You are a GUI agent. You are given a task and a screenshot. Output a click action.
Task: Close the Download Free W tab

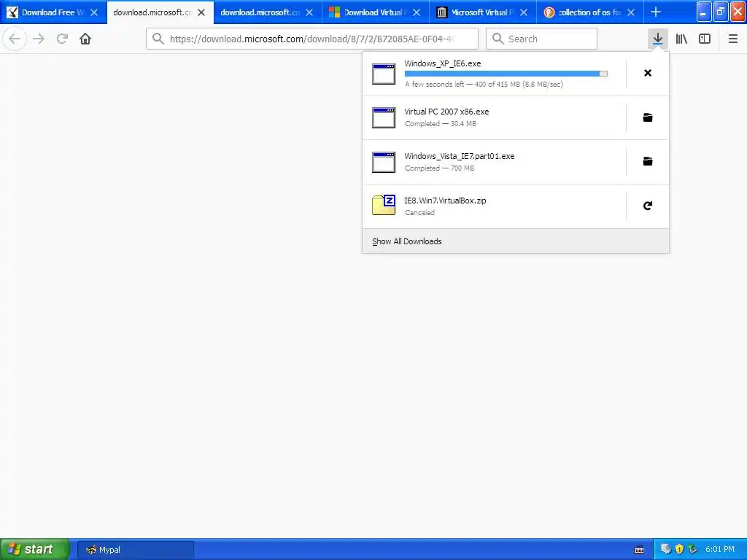(94, 12)
